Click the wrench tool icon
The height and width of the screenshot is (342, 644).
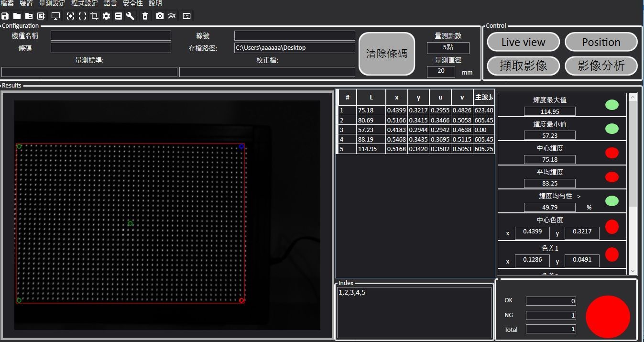pyautogui.click(x=130, y=16)
